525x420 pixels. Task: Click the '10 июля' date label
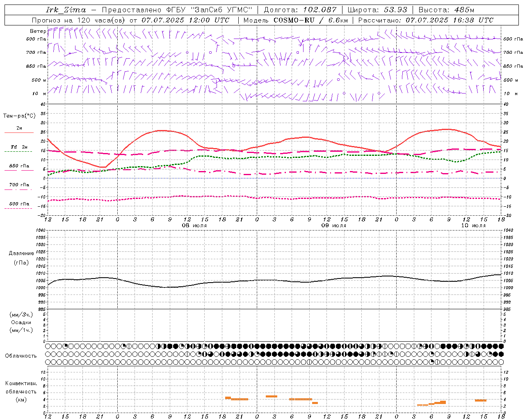tap(473, 226)
